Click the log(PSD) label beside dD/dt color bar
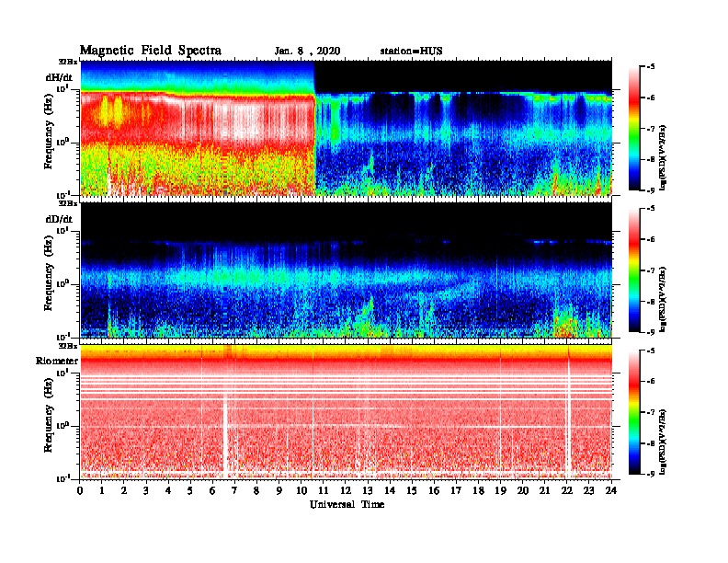The image size is (728, 563). coord(664,299)
